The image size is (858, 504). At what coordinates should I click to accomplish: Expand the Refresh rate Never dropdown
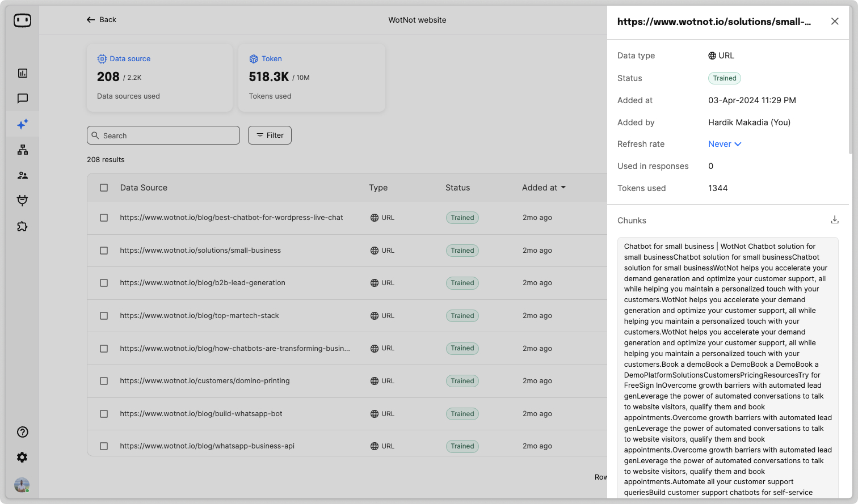click(725, 144)
